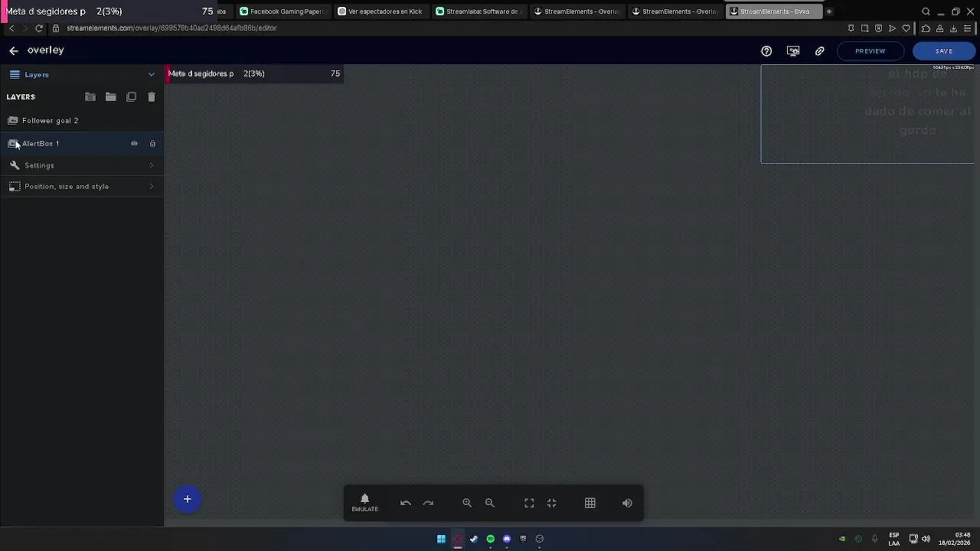
Task: Copy overlay URL with the link icon
Action: point(820,51)
